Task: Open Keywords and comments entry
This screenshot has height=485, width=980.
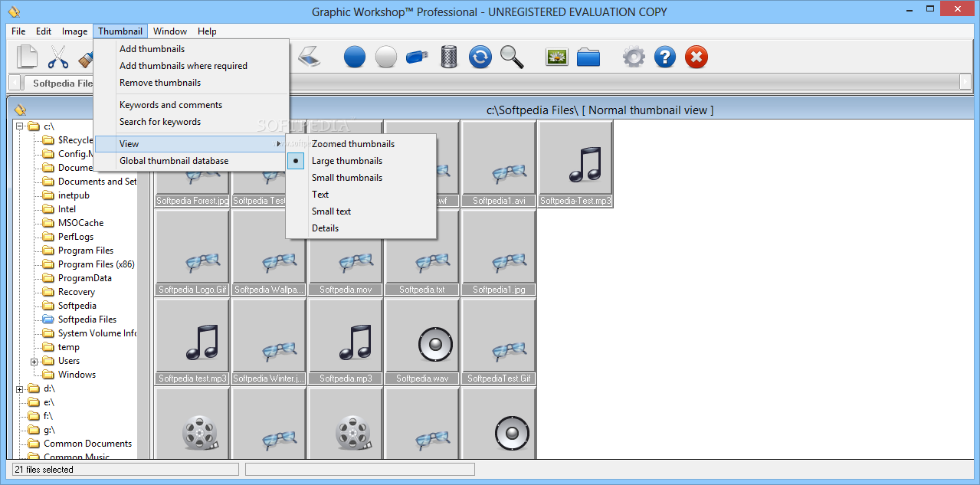Action: (x=191, y=105)
